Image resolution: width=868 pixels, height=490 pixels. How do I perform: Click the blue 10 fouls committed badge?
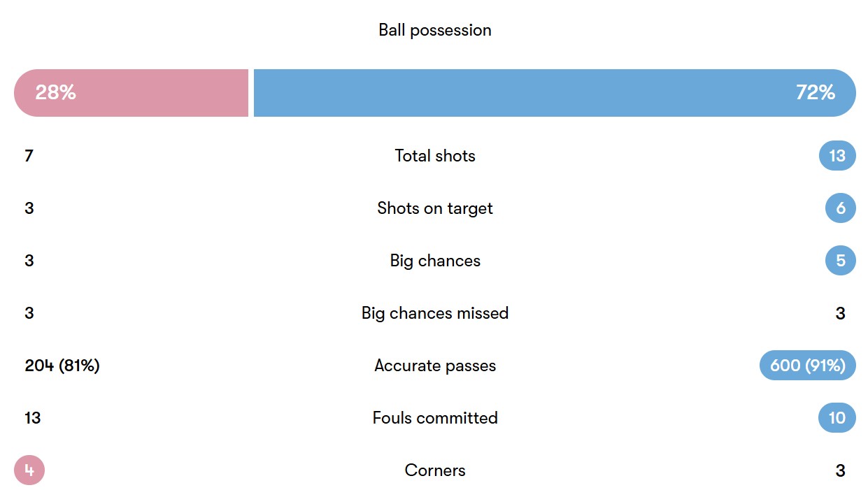(837, 418)
